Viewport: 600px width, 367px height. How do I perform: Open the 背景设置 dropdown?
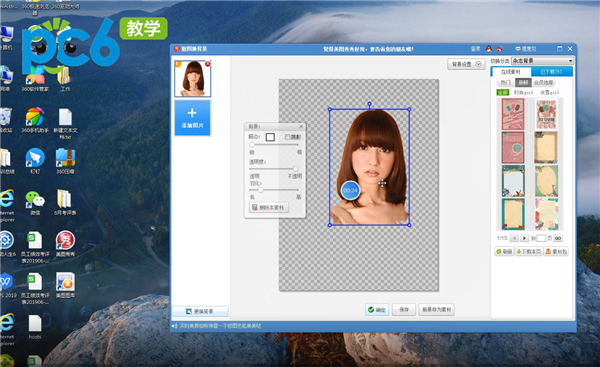466,64
